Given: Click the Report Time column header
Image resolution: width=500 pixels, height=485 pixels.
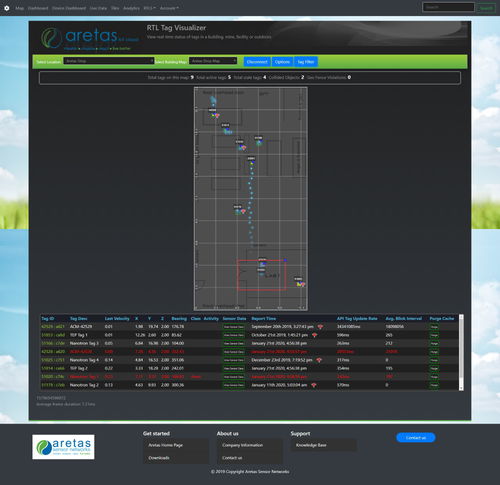Looking at the screenshot, I should pyautogui.click(x=264, y=319).
